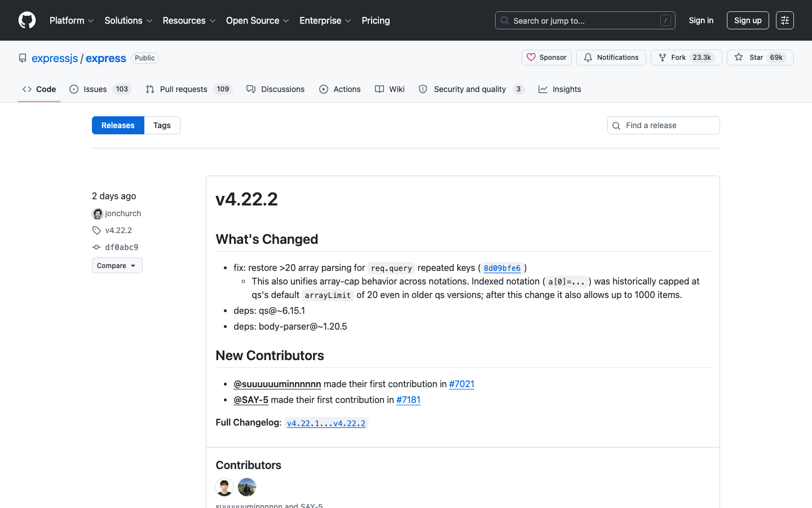This screenshot has height=508, width=812.
Task: Click the Issues count 103 badge
Action: 122,89
